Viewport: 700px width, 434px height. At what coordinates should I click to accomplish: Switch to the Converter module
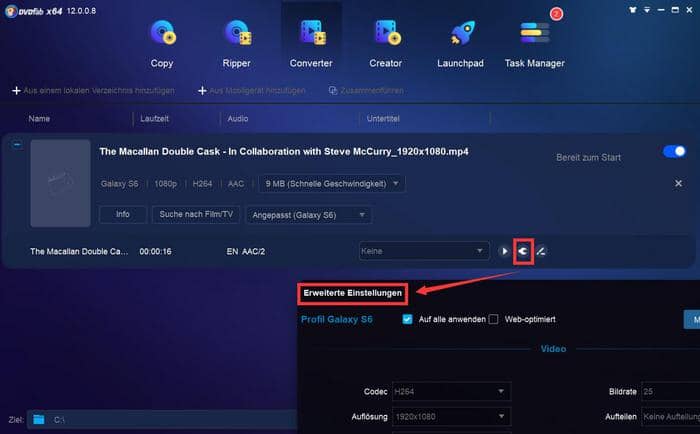[311, 44]
